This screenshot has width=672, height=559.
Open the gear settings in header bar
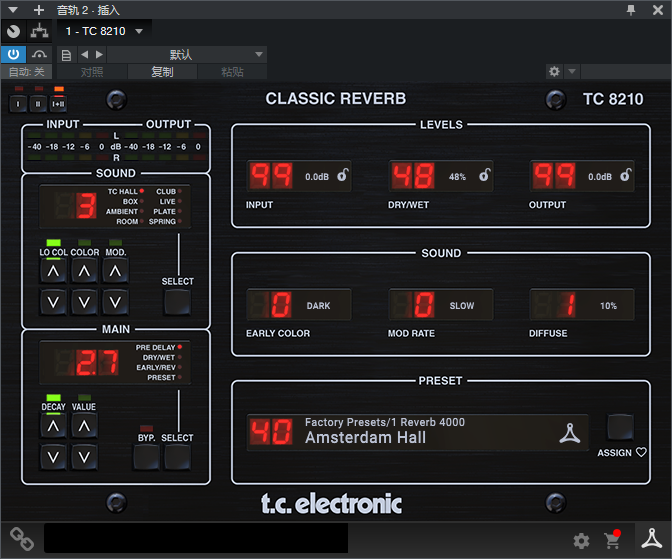[x=554, y=71]
